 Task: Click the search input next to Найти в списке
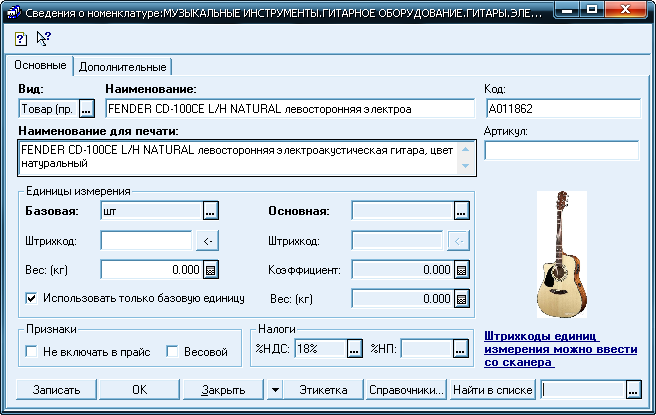pos(583,390)
